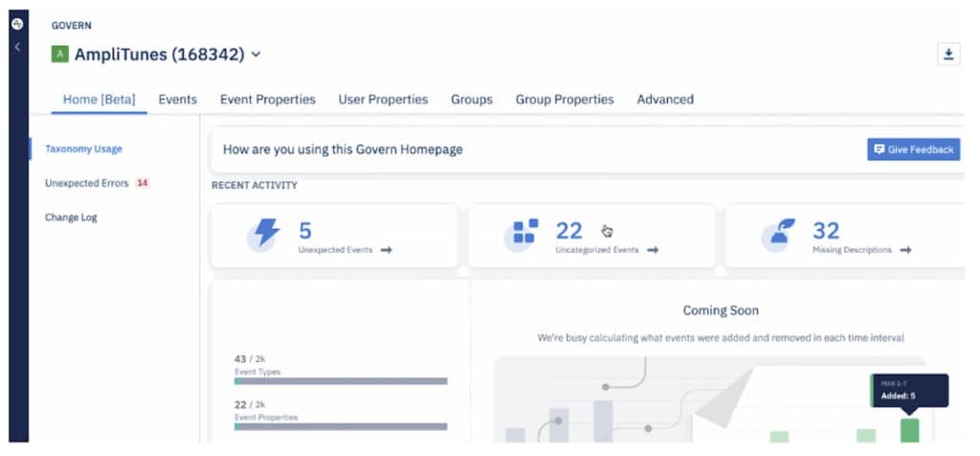Select Taxonomy Usage in the side menu
The width and height of the screenshot is (980, 456).
(x=84, y=148)
